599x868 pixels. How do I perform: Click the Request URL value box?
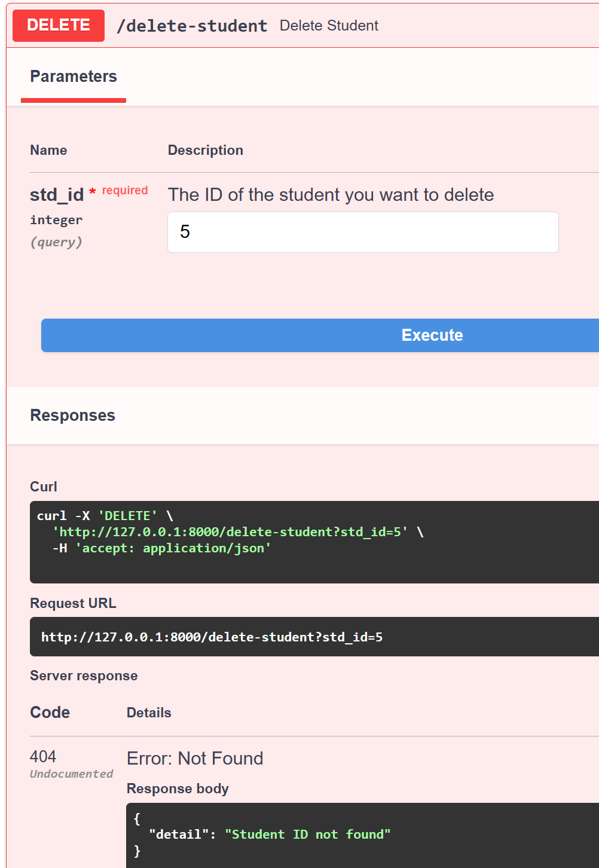[212, 637]
